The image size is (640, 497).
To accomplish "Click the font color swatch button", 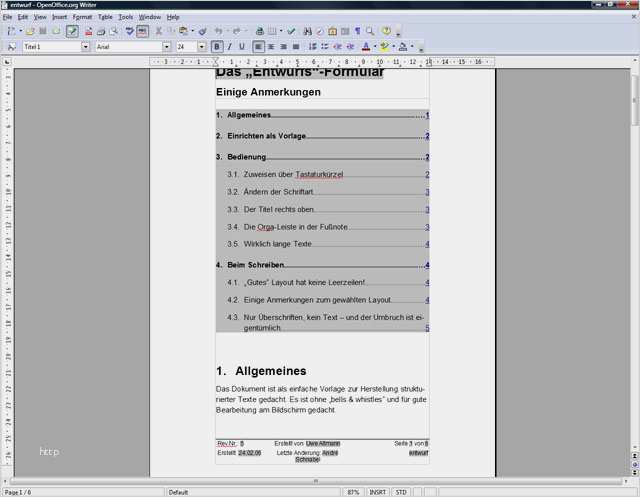I will [366, 46].
